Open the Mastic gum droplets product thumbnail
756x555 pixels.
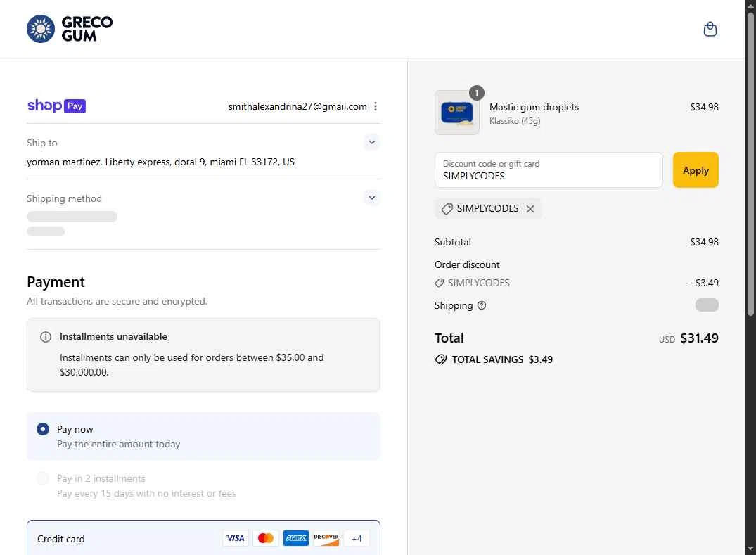tap(456, 113)
